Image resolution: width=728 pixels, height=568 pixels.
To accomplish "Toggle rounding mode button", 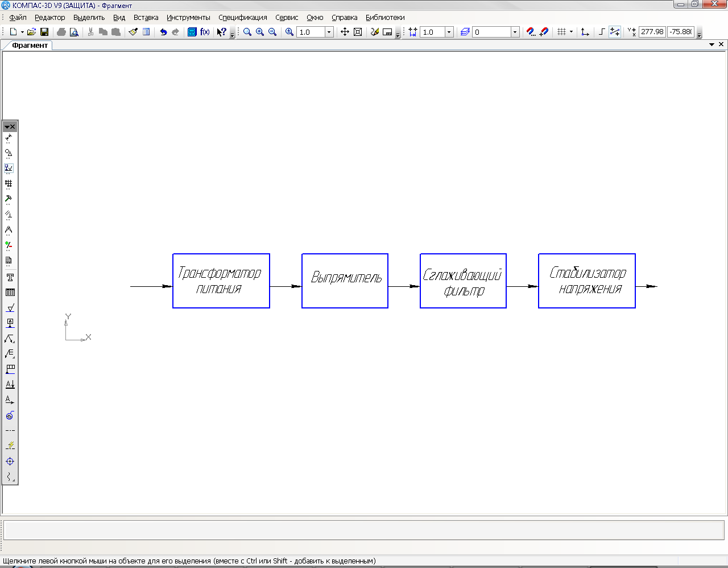I will (x=615, y=32).
